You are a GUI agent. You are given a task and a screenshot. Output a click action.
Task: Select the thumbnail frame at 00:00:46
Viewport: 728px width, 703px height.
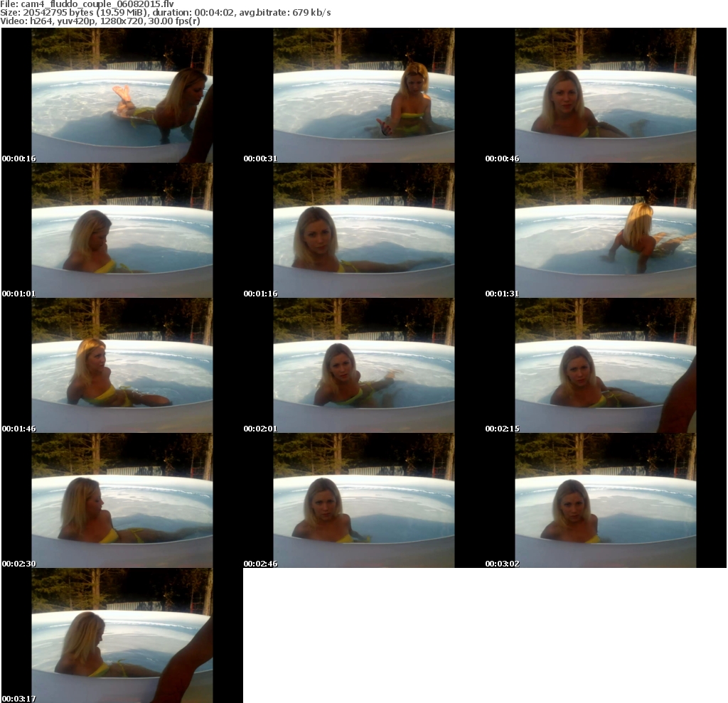(606, 95)
